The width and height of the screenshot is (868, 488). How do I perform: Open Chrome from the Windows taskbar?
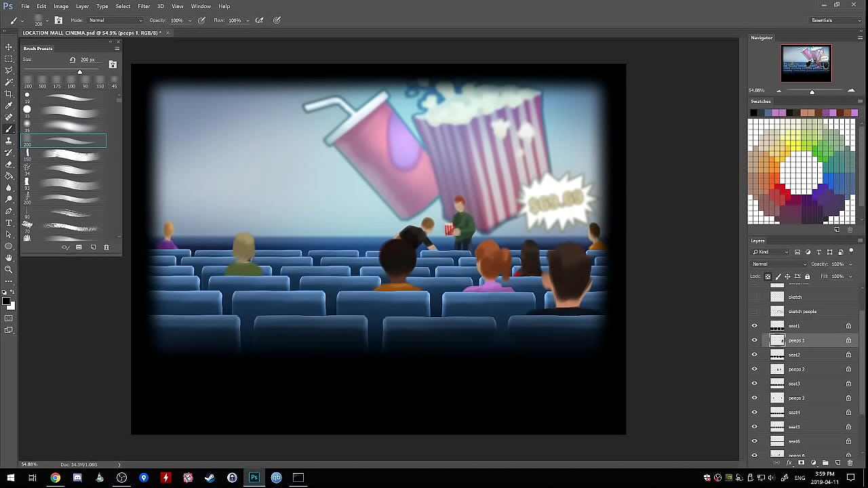[55, 478]
